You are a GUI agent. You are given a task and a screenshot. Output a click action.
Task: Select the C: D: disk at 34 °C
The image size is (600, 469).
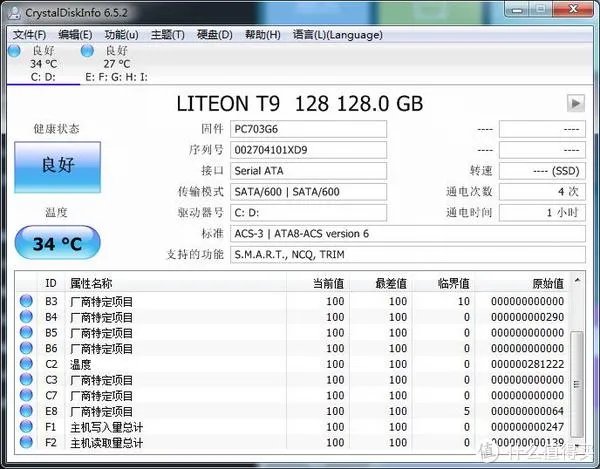tap(43, 64)
